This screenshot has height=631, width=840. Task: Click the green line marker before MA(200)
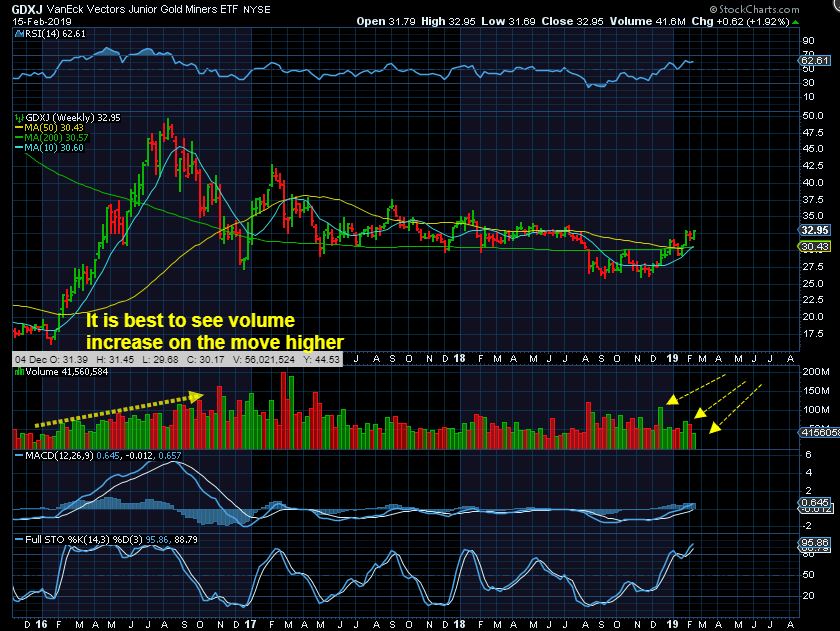(19, 138)
